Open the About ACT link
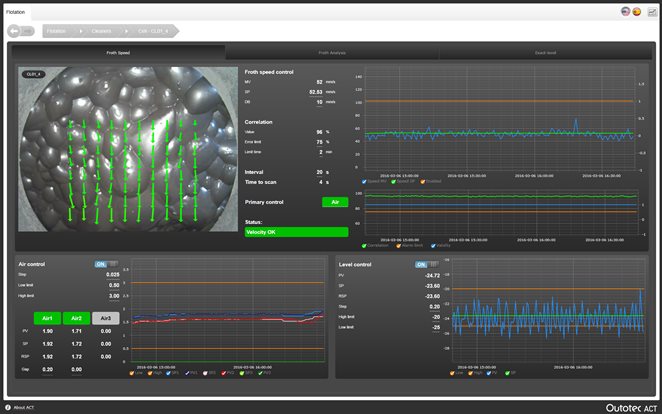 (24, 408)
